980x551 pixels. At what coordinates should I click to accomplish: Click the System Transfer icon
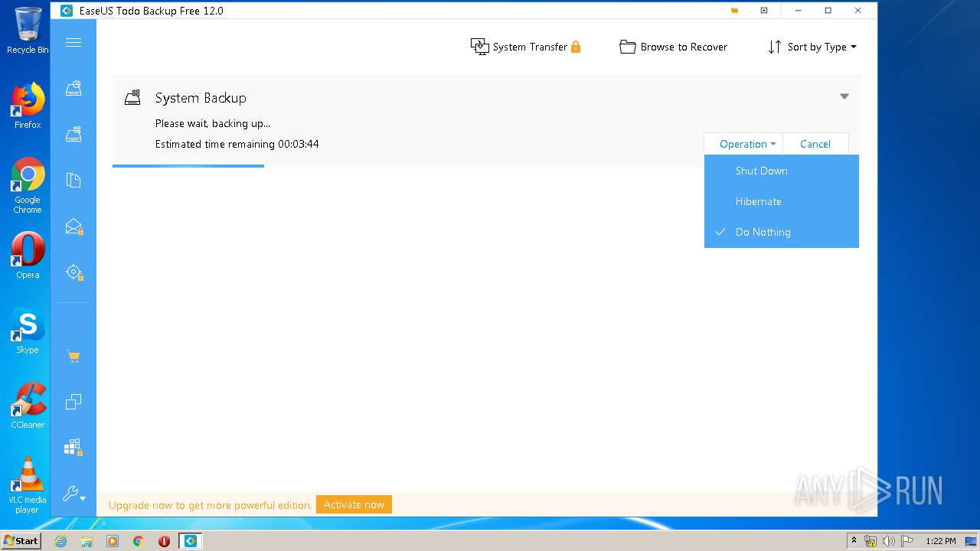coord(479,47)
